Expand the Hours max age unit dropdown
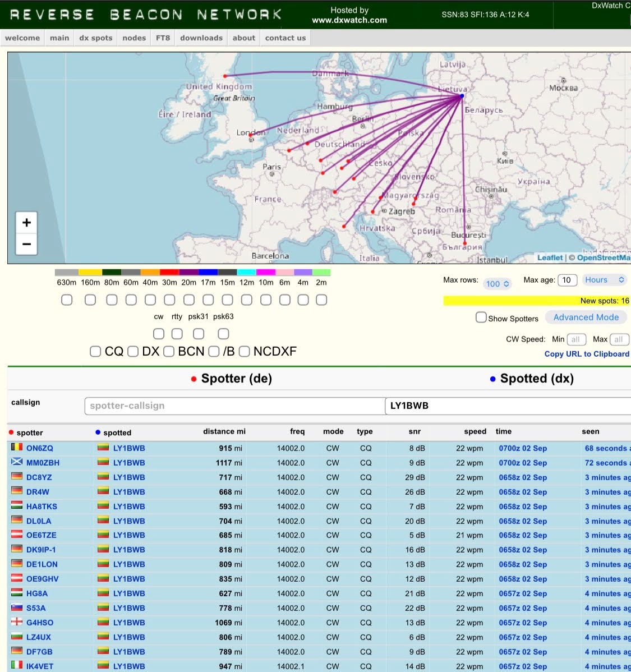The height and width of the screenshot is (672, 631). point(604,280)
